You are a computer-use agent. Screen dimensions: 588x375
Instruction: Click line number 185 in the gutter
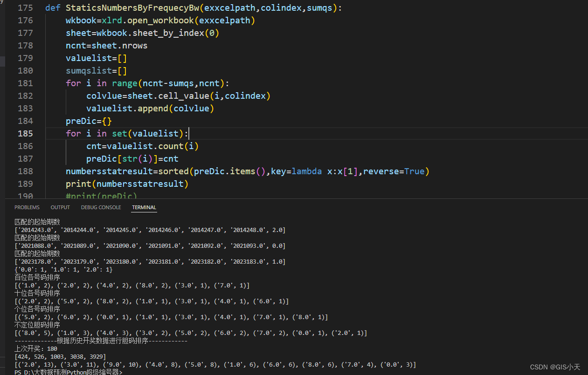point(25,134)
